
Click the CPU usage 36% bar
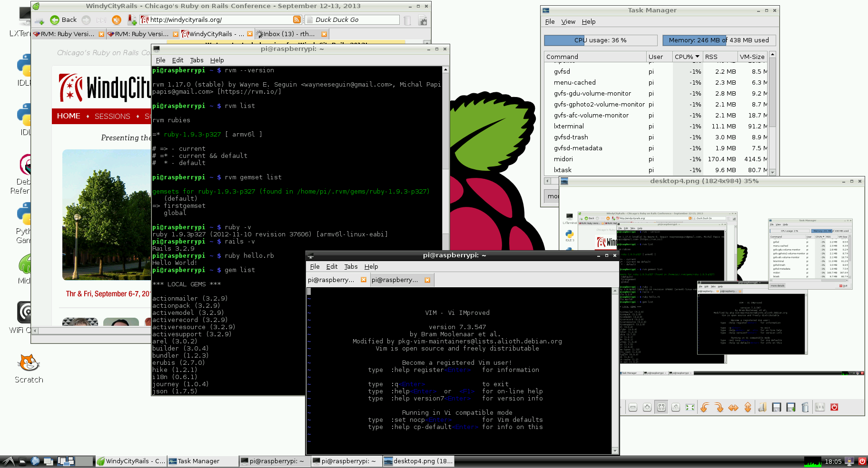601,40
